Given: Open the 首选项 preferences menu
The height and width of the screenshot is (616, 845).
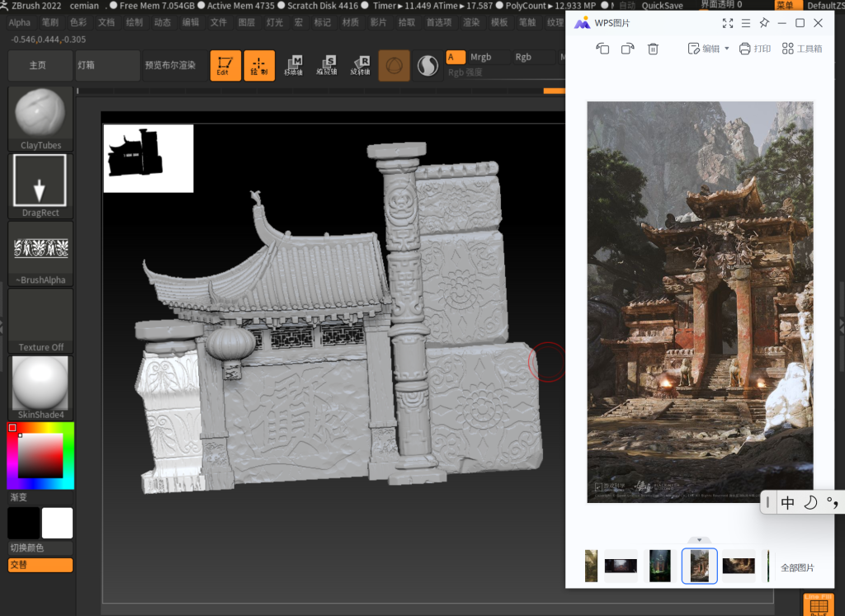Looking at the screenshot, I should pos(439,22).
